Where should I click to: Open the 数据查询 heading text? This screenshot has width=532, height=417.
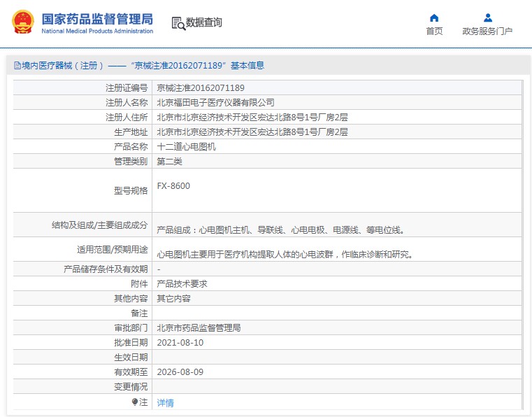[204, 22]
